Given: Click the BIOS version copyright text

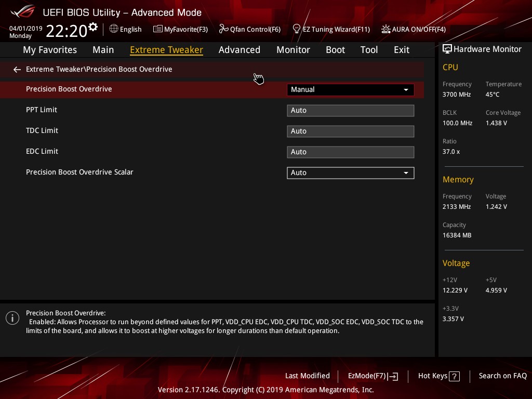Looking at the screenshot, I should [265, 390].
